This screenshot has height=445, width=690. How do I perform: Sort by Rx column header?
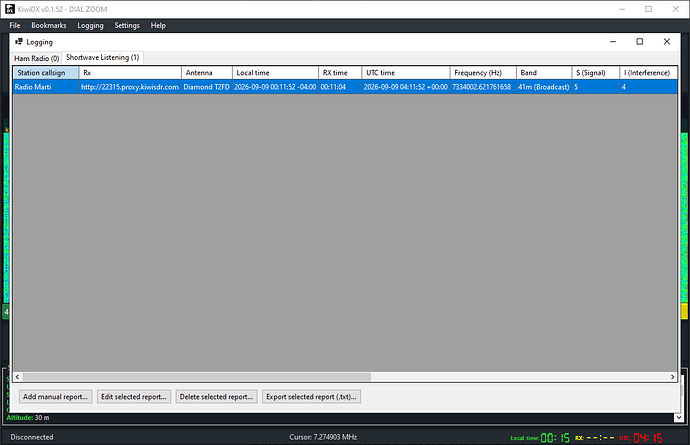130,73
